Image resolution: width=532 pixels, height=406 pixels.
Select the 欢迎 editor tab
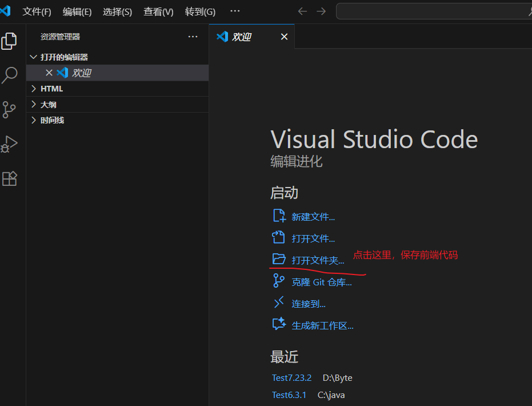pyautogui.click(x=252, y=37)
